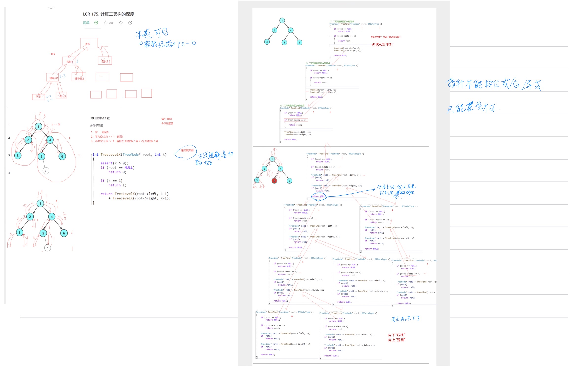This screenshot has height=367, width=588.
Task: Click the 第k层的节点个数 heading
Action: pos(100,118)
